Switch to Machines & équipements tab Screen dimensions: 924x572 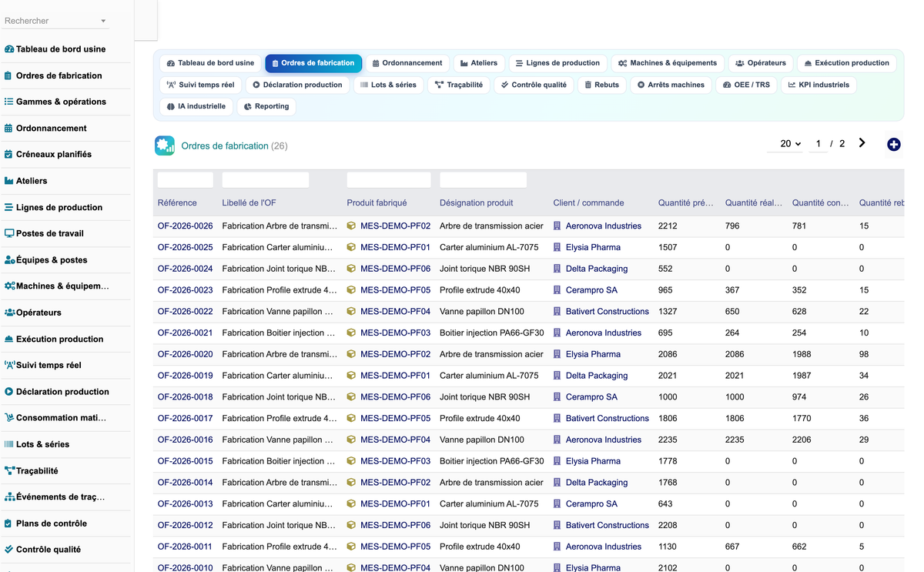click(x=668, y=63)
